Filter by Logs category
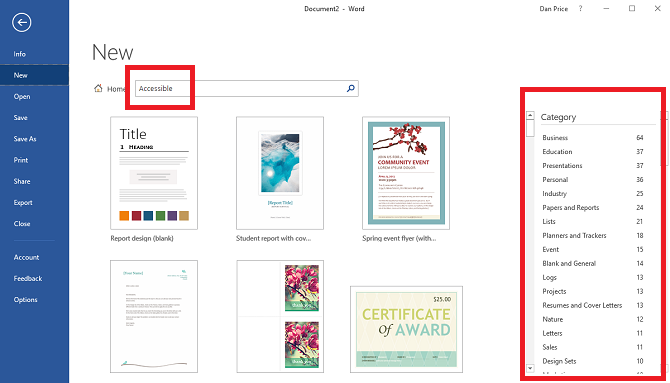This screenshot has height=383, width=670. coord(593,277)
